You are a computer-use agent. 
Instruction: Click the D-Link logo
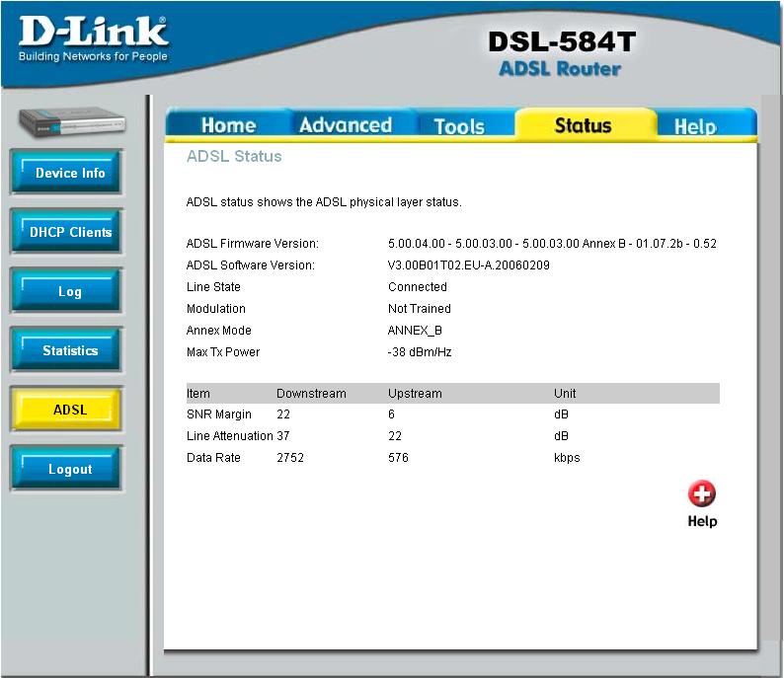(93, 38)
